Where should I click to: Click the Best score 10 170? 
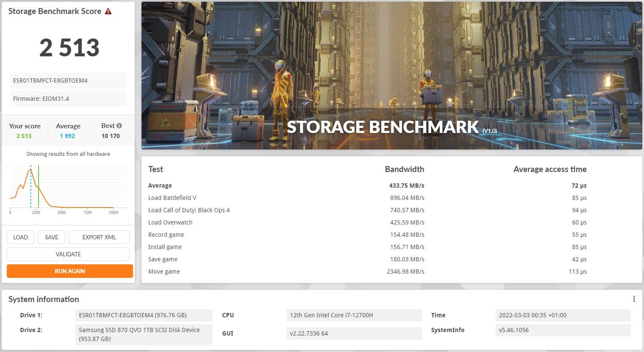(111, 136)
